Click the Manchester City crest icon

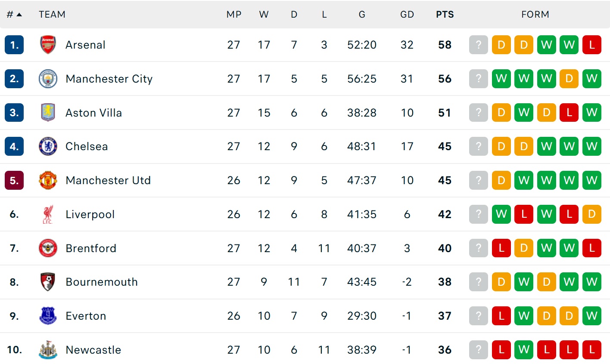tap(48, 79)
